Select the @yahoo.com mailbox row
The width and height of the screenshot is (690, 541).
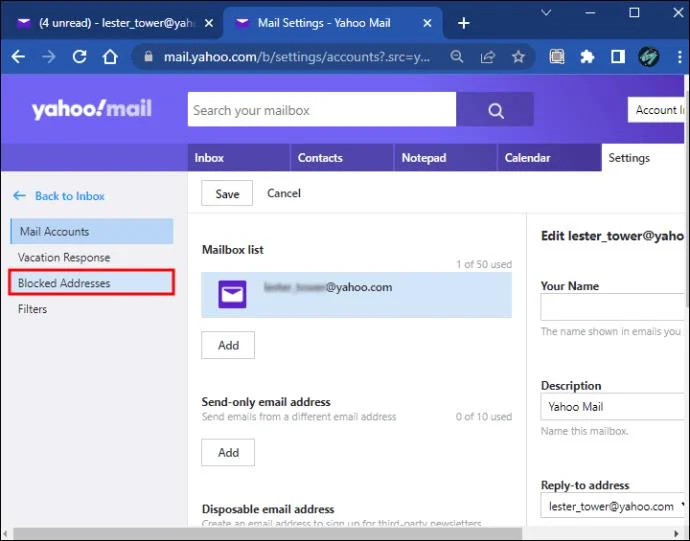[356, 294]
